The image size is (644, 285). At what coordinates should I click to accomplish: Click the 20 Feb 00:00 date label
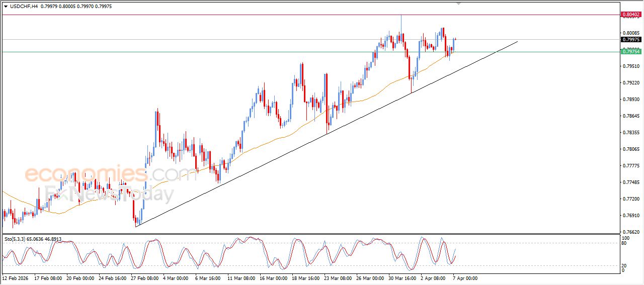click(x=80, y=277)
